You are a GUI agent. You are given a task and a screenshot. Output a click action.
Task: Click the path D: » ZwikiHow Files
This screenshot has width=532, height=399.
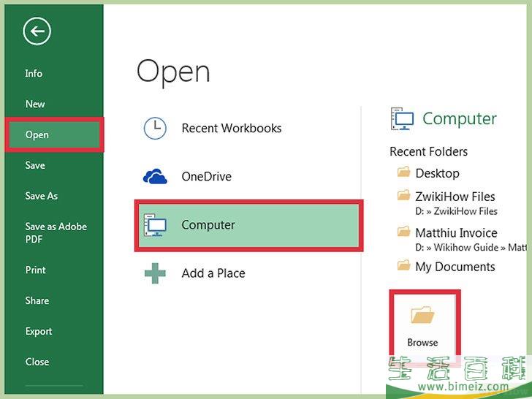[456, 211]
